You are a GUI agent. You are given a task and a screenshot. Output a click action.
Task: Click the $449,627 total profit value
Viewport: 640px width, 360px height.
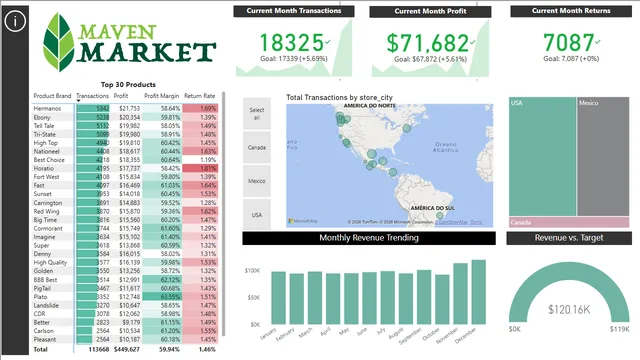click(x=127, y=349)
